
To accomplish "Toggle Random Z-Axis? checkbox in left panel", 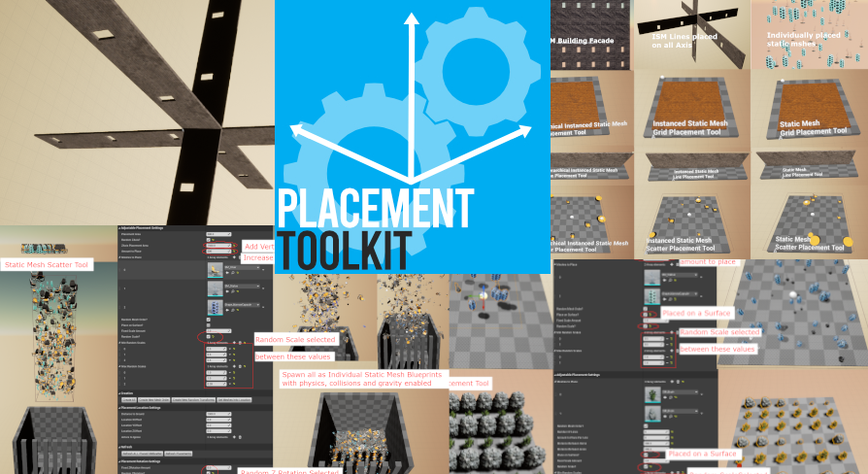I will 209,240.
